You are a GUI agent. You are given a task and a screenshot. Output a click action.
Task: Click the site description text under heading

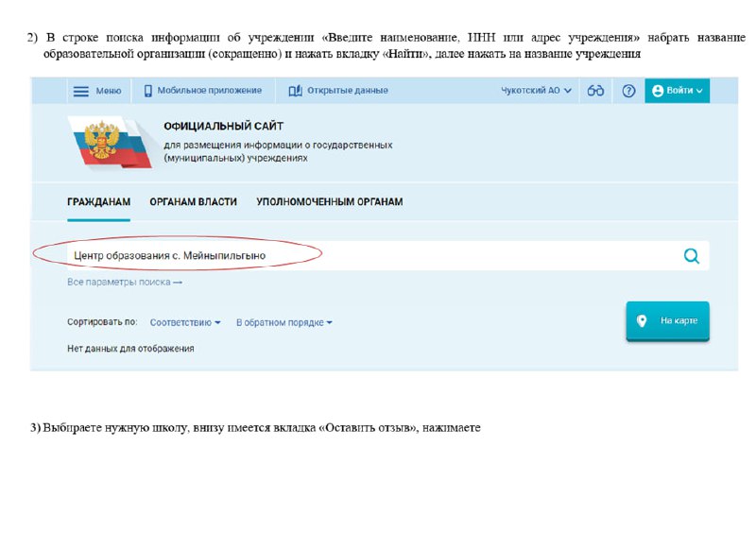[278, 151]
